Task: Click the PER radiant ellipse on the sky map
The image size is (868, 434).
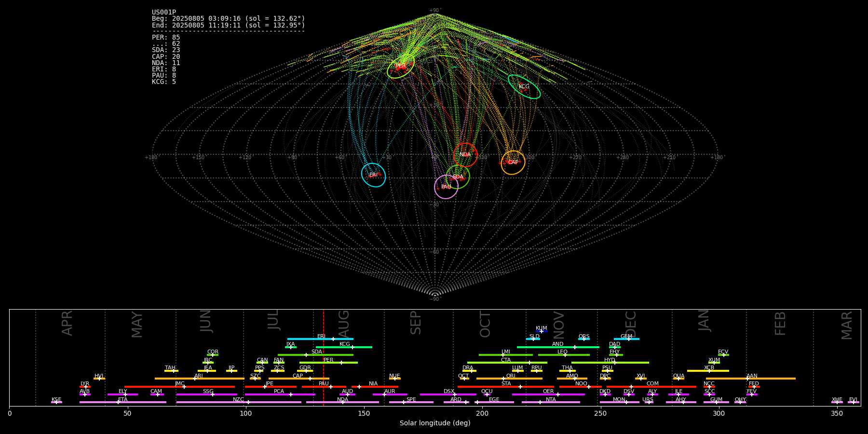Action: (401, 66)
